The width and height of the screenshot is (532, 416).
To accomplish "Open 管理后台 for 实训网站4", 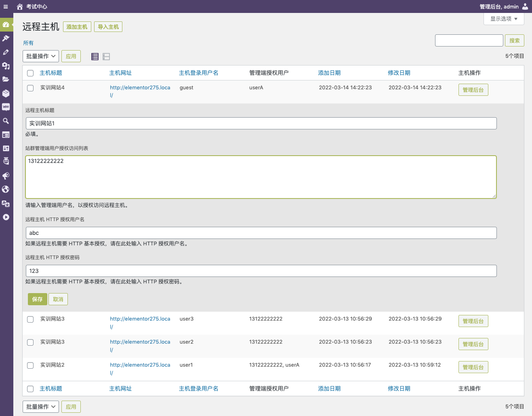I will click(x=473, y=90).
